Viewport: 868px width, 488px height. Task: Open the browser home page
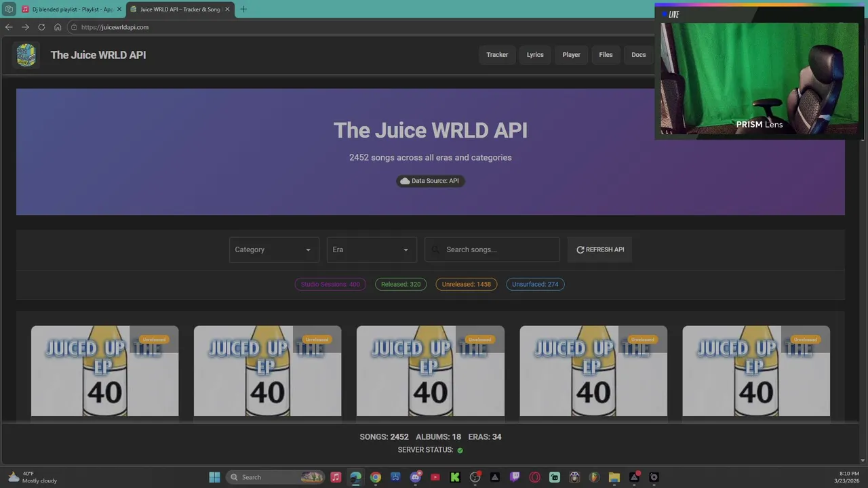[x=58, y=27]
